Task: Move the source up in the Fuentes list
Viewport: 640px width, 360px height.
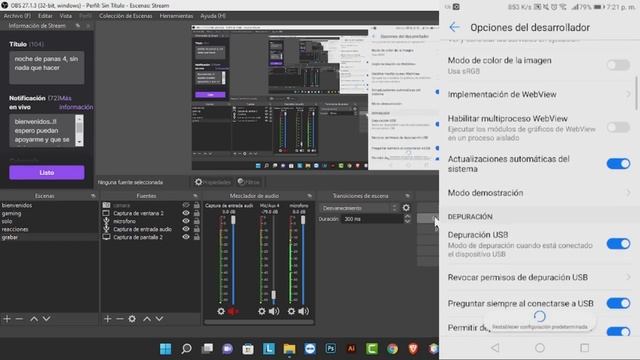Action: tap(147, 319)
